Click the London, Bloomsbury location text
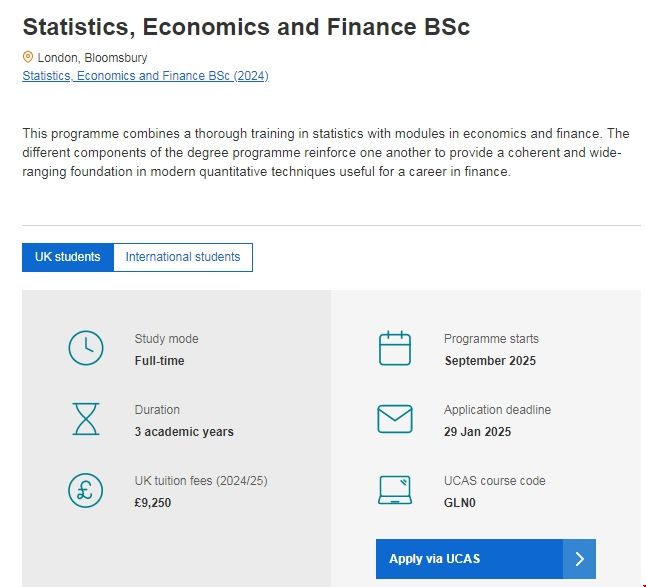The height and width of the screenshot is (587, 646). 92,58
